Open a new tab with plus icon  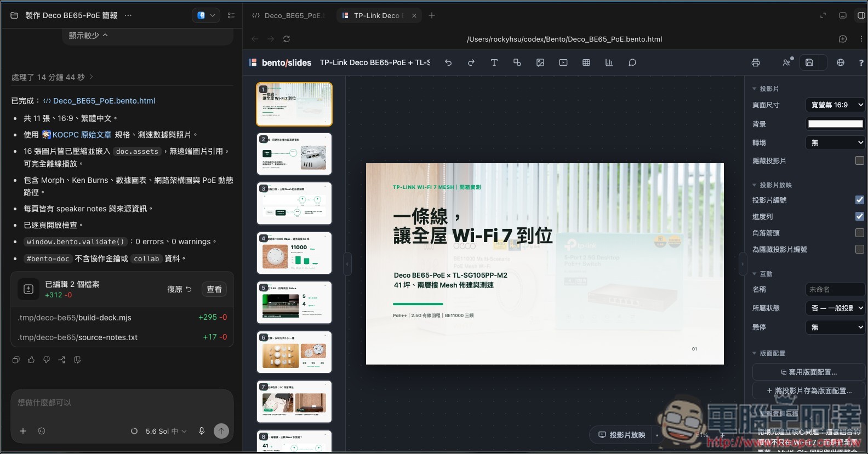pos(432,15)
